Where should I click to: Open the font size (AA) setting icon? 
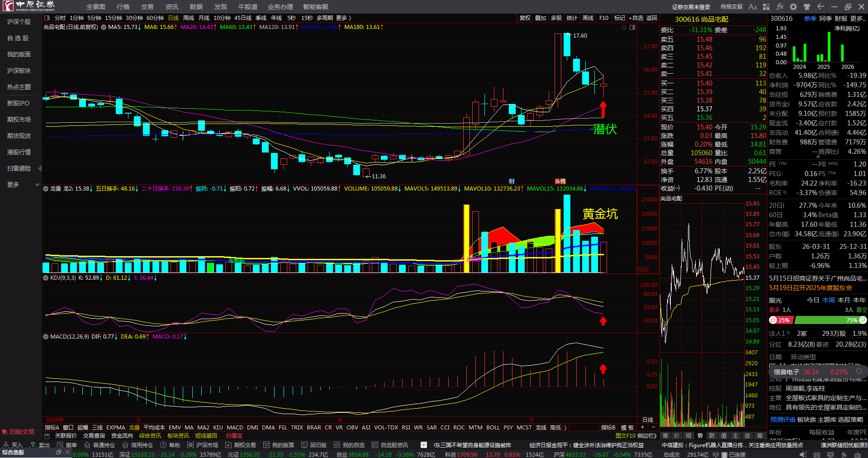pyautogui.click(x=753, y=7)
